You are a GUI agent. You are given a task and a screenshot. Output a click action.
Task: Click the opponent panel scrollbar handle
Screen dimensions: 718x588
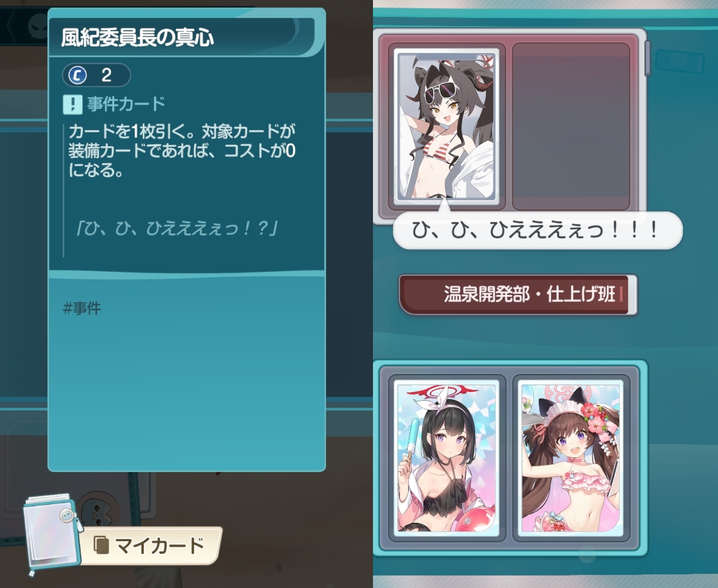647,58
